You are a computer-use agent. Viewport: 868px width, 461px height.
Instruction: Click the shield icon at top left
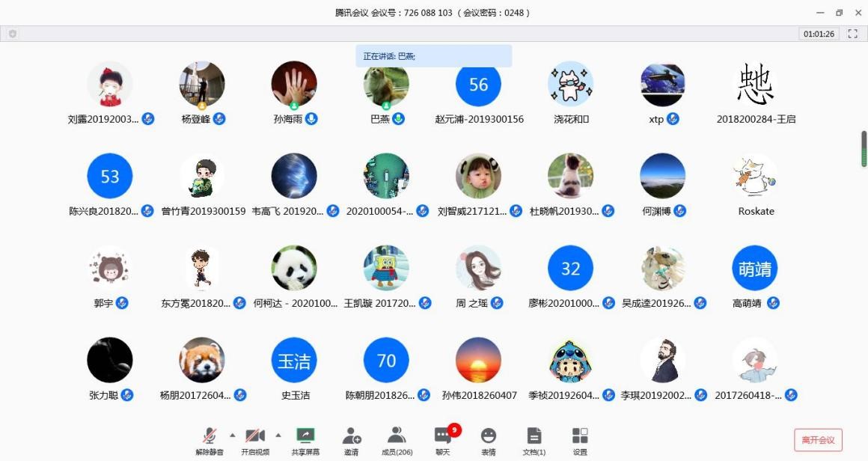point(13,34)
